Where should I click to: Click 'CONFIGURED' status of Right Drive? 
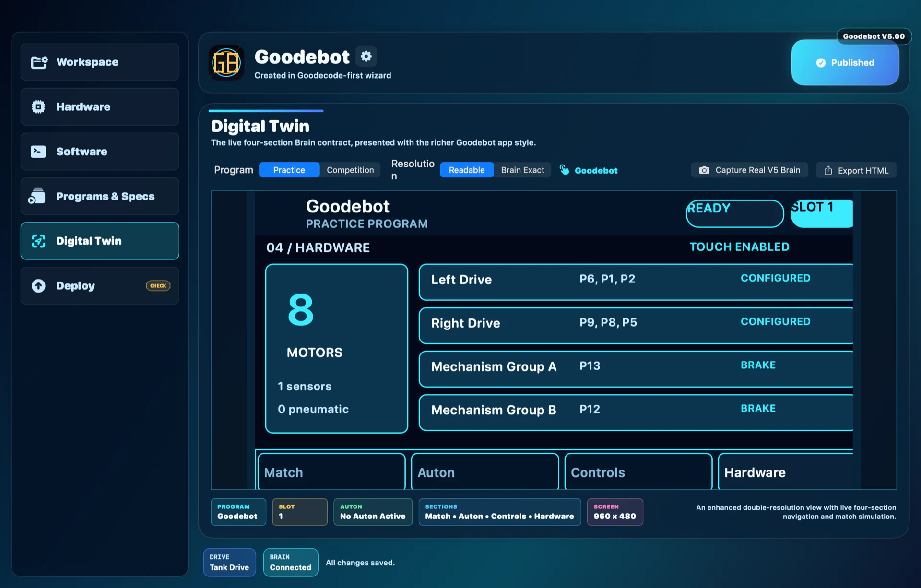pyautogui.click(x=775, y=322)
